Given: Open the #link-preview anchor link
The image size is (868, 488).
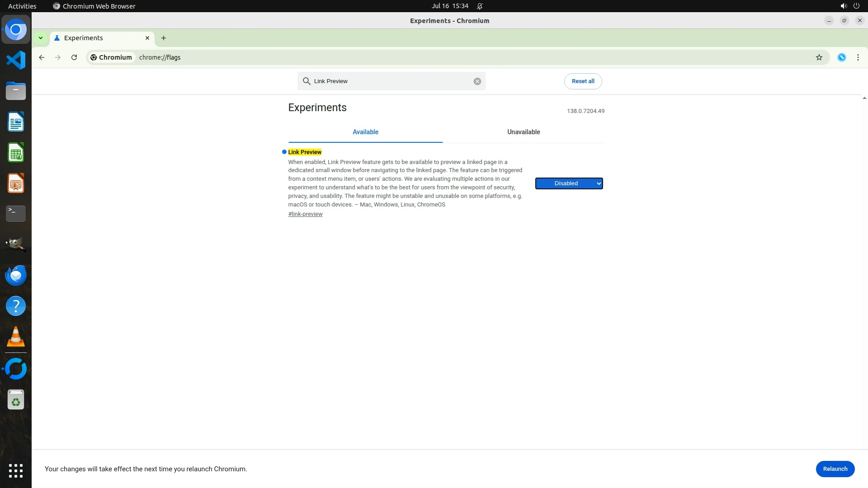Looking at the screenshot, I should pos(305,214).
